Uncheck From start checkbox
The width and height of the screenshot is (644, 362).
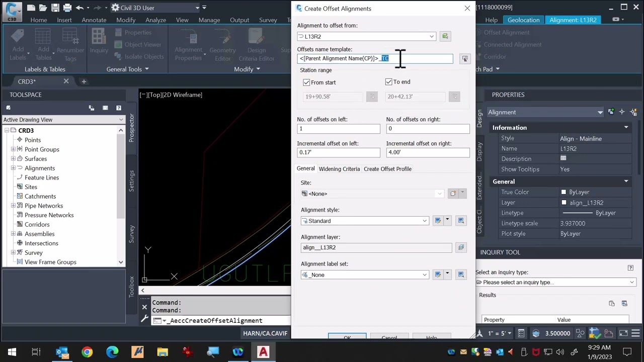306,82
